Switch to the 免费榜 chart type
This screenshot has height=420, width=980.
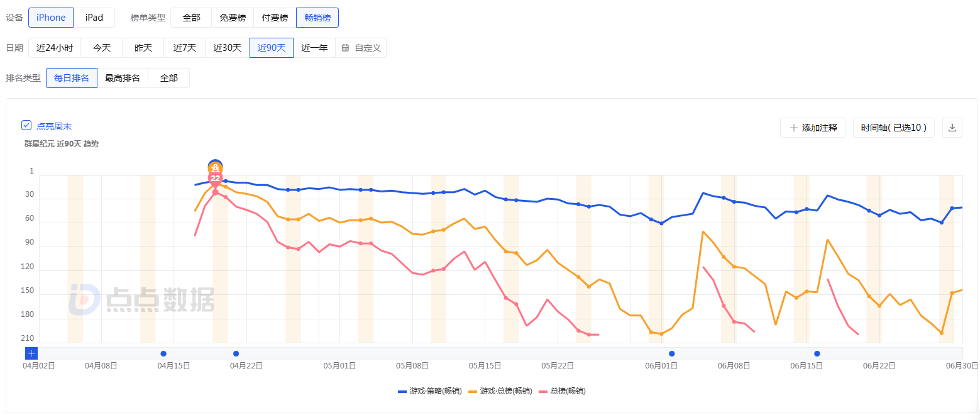click(x=232, y=18)
